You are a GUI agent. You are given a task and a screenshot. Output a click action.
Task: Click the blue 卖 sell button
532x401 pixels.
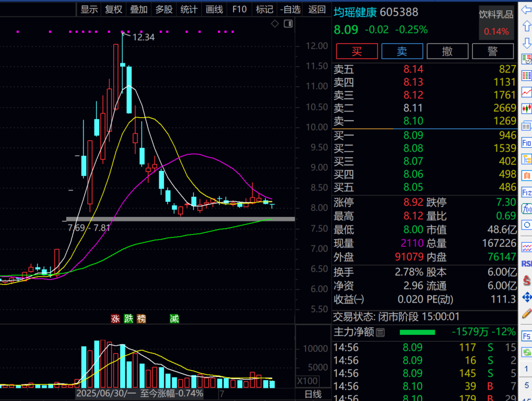402,51
